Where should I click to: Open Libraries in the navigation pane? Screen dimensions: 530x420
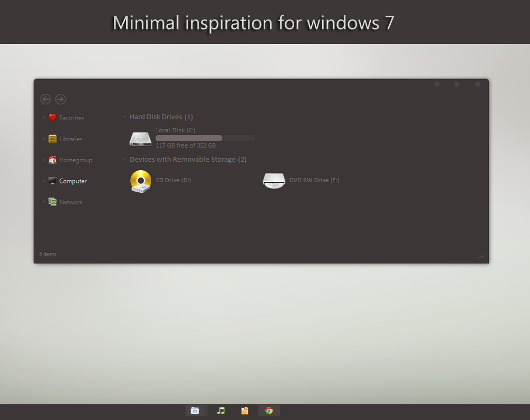tap(71, 139)
